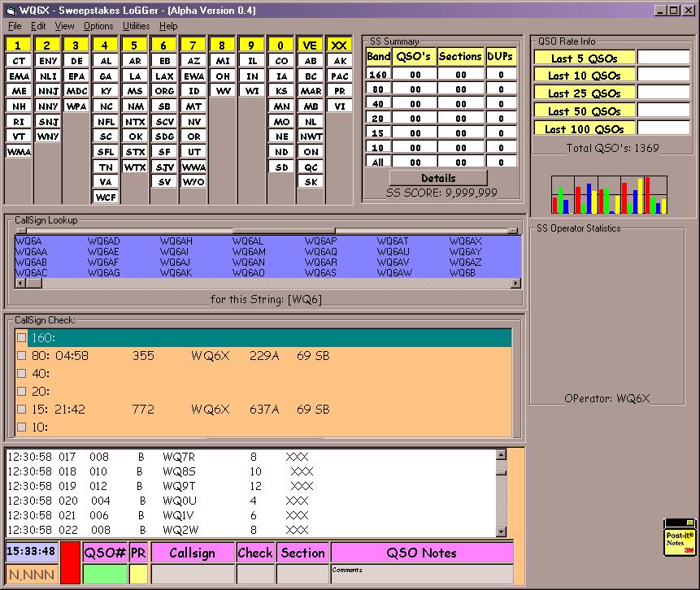Open the Utilities menu
Screen dimensions: 700x590
[x=137, y=26]
